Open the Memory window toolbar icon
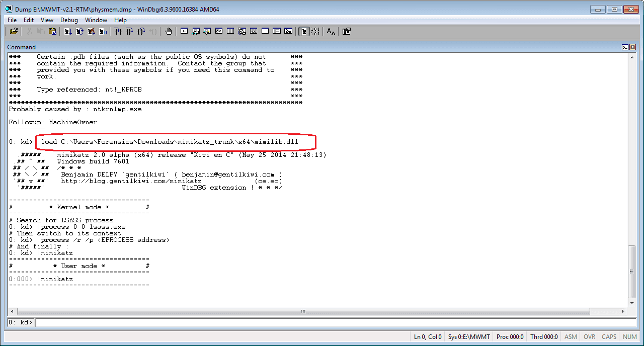The height and width of the screenshot is (346, 644). (230, 31)
